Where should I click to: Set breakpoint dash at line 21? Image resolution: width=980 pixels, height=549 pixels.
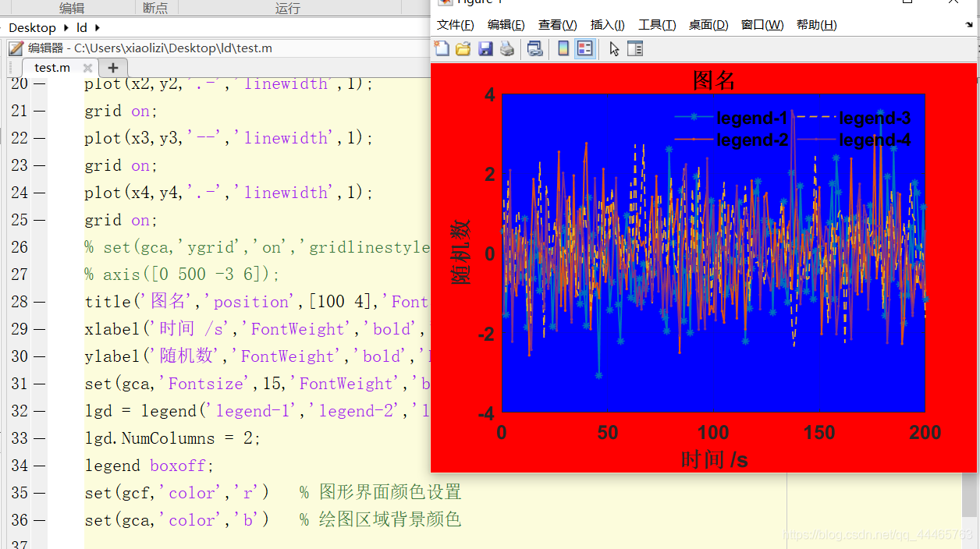39,111
